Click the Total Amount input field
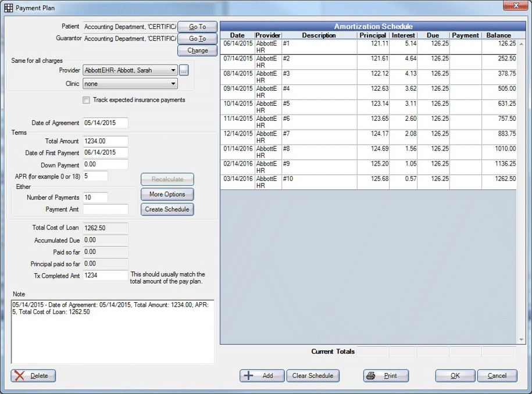This screenshot has height=394, width=532. [x=105, y=141]
